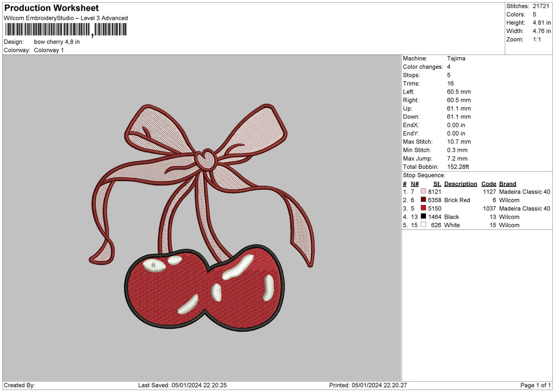Click the 'Production Worksheet' title
Screen dimensions: 555x392
[x=51, y=8]
